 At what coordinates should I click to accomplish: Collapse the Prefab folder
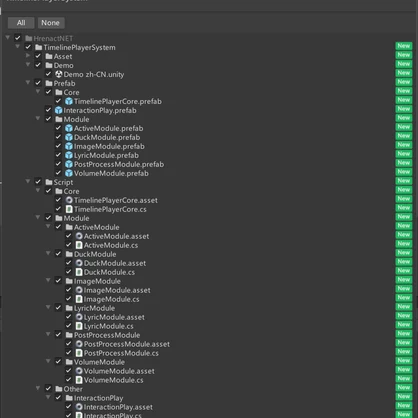coord(28,83)
